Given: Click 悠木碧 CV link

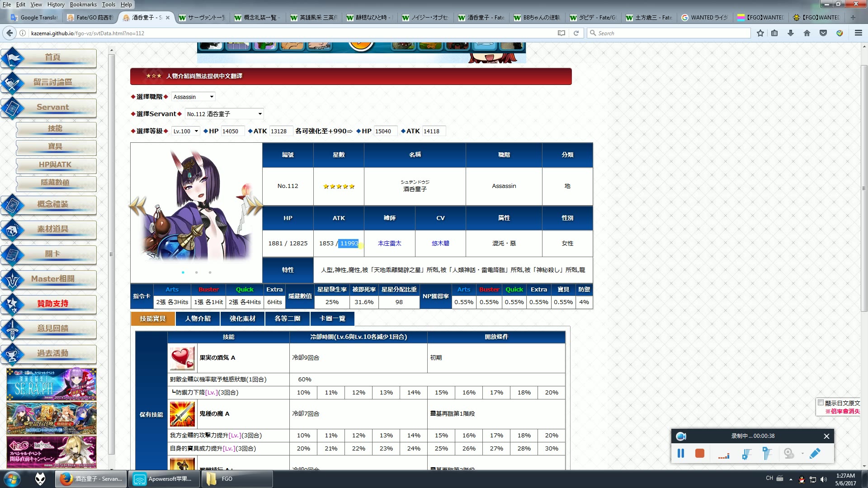Looking at the screenshot, I should [440, 243].
